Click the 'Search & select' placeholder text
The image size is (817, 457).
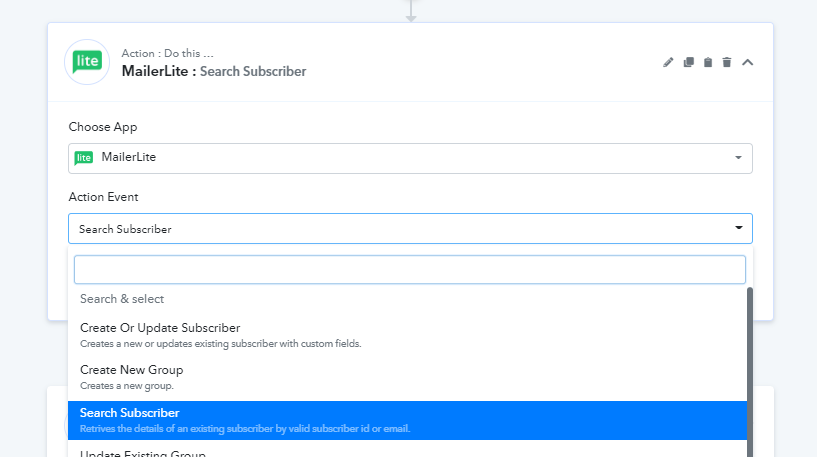122,299
